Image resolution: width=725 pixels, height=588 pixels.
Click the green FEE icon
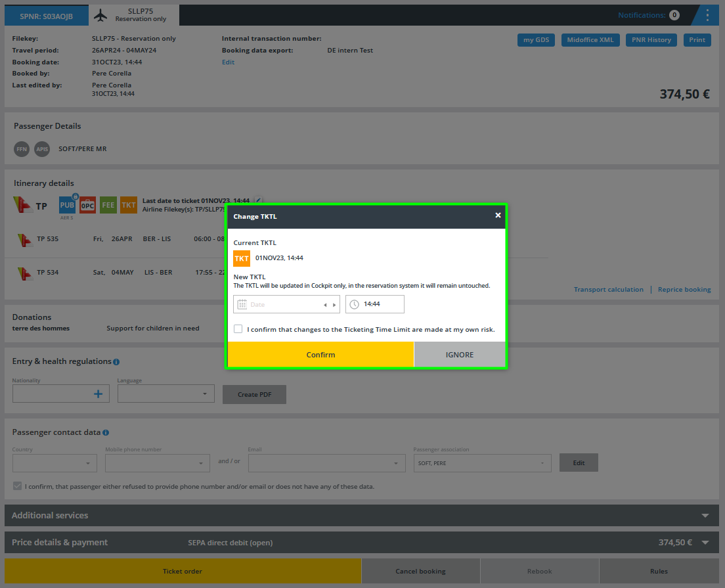[x=108, y=205]
